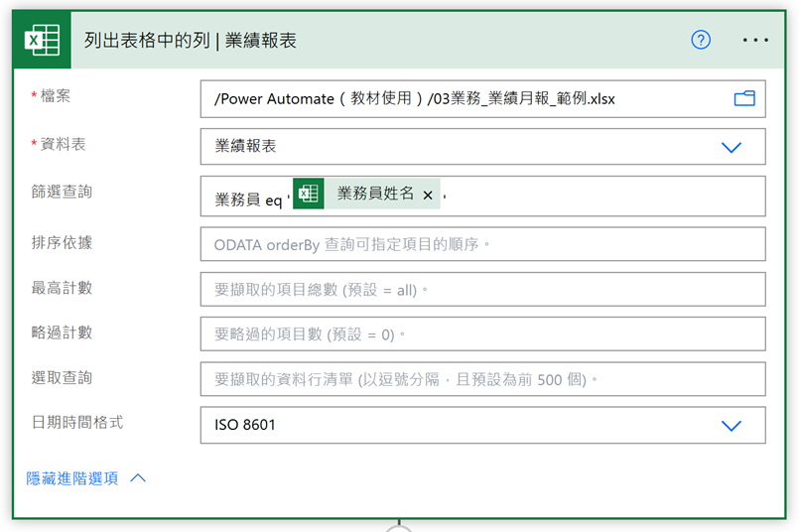Open the help question mark icon
The image size is (799, 532).
(x=701, y=40)
